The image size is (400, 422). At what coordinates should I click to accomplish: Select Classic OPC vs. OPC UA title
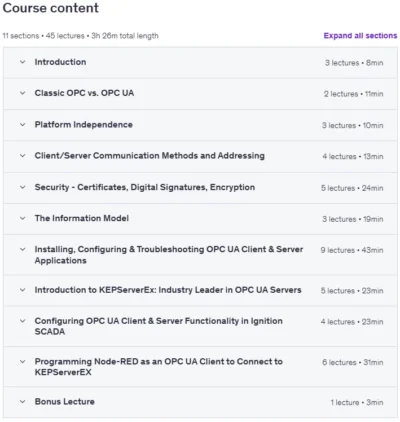point(84,93)
